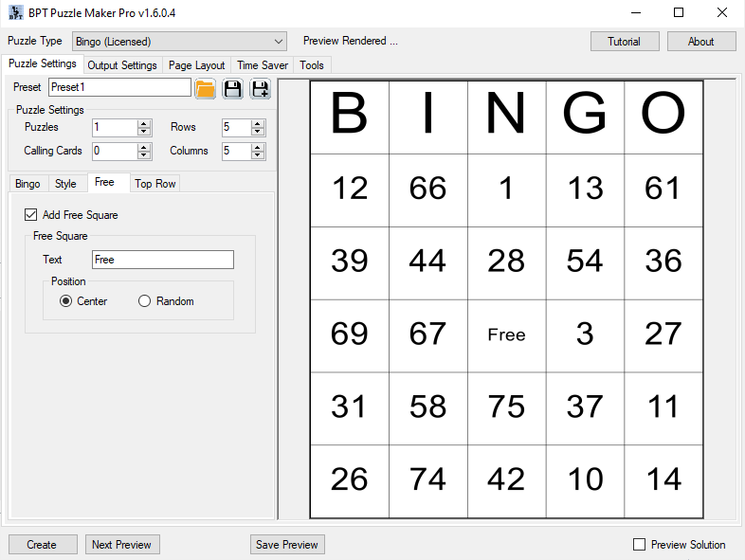Increase Puzzles count with up arrow

tap(144, 123)
